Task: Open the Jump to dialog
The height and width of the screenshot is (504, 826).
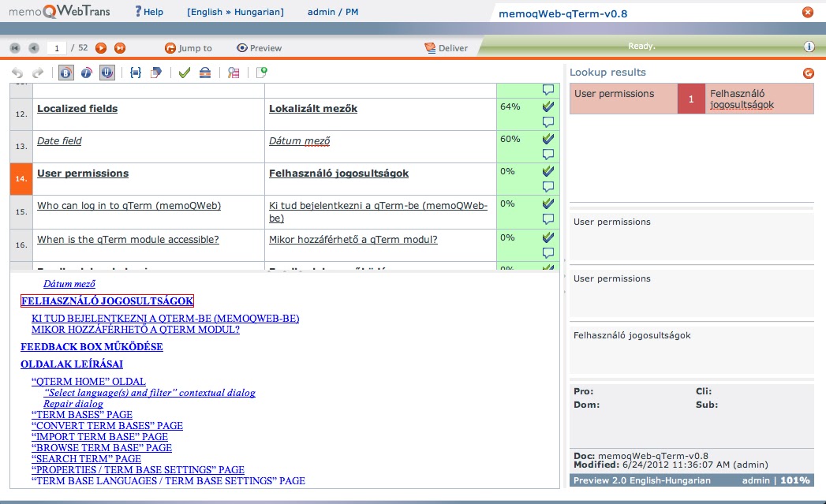Action: (x=188, y=48)
